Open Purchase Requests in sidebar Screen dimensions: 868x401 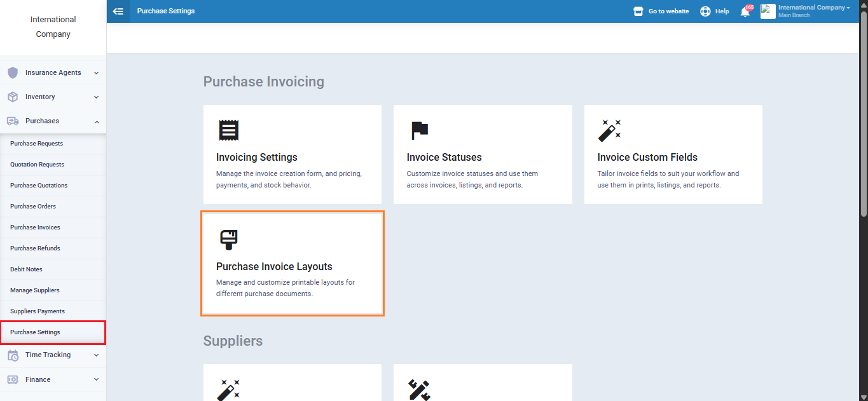tap(36, 144)
